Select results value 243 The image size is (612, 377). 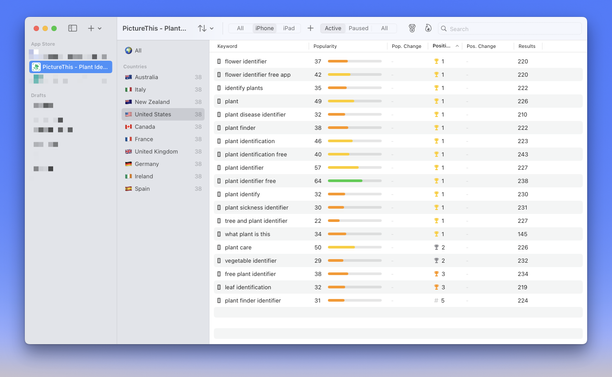pyautogui.click(x=523, y=154)
